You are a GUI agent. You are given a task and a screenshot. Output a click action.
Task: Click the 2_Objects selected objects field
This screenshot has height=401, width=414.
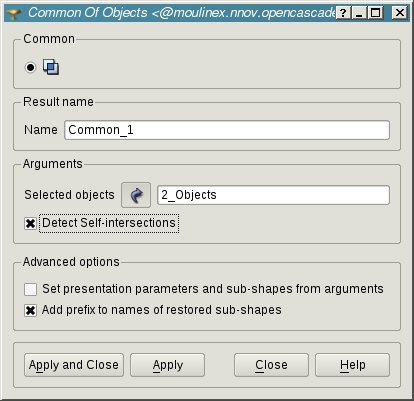tap(273, 195)
